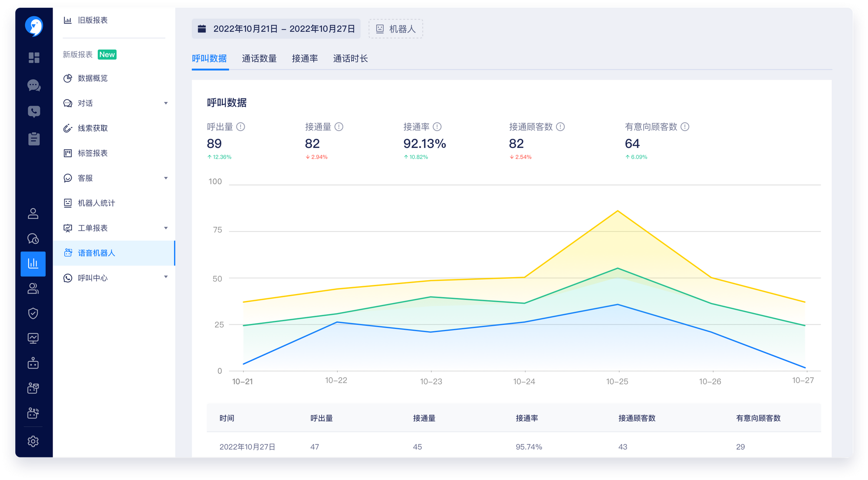Open the settings gear icon in dark sidebar
868x480 pixels.
click(33, 441)
